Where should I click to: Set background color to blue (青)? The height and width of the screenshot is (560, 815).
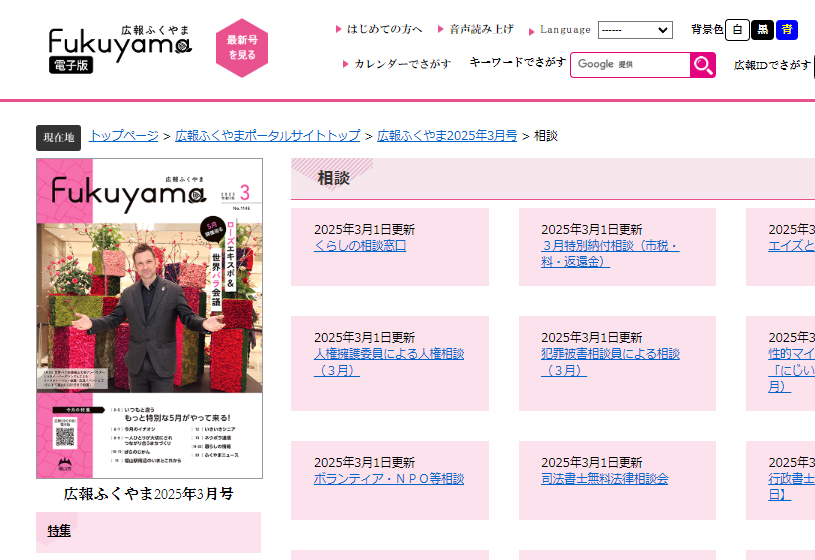[x=787, y=30]
